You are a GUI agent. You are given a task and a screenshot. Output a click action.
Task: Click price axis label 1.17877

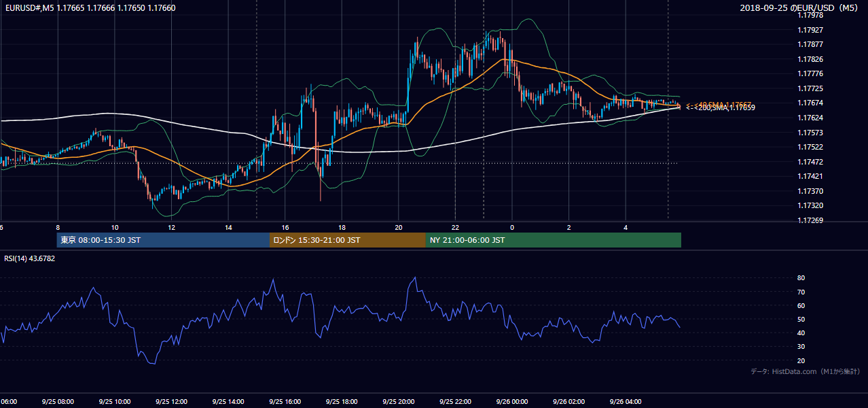pyautogui.click(x=810, y=44)
